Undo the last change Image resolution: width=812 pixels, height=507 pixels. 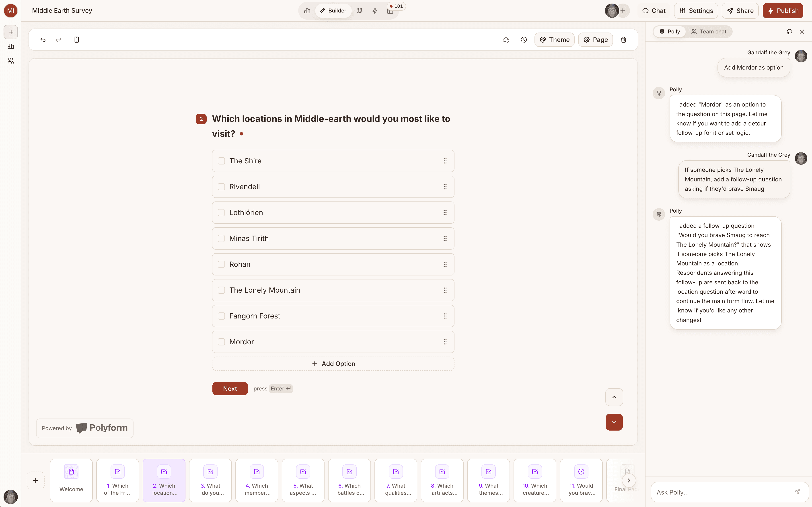(43, 40)
